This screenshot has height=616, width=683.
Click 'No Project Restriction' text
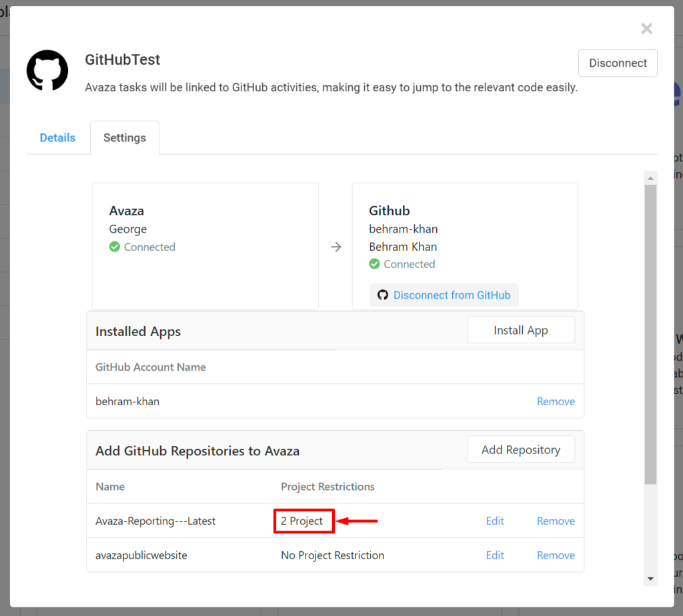(x=332, y=555)
